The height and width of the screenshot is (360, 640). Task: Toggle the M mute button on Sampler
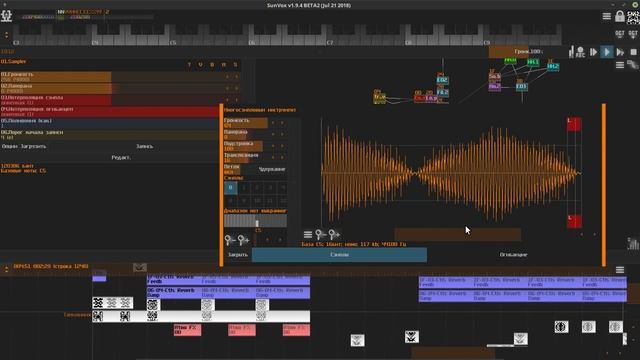(224, 64)
